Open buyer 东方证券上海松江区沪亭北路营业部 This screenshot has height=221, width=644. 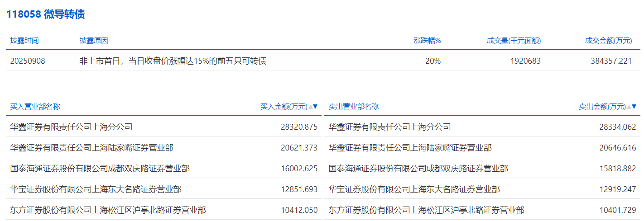point(108,210)
